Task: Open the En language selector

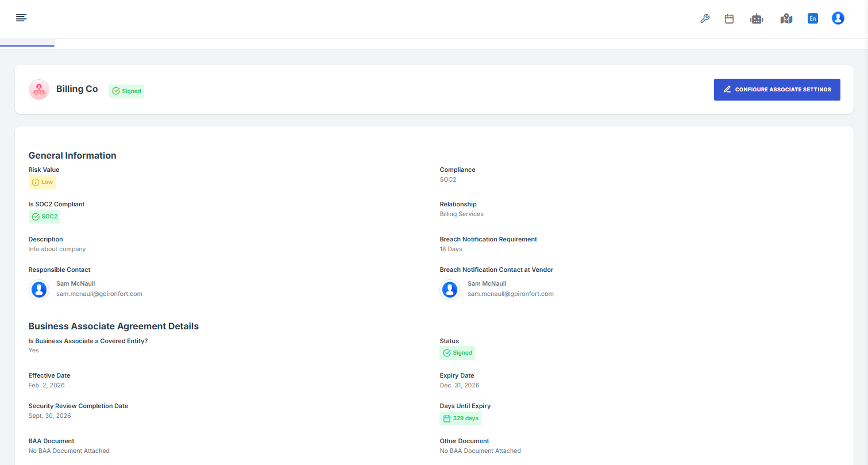Action: click(x=812, y=19)
